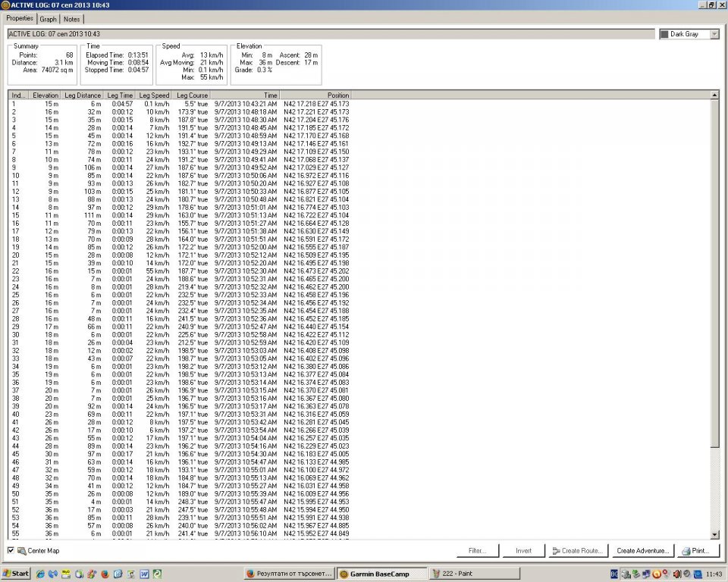Sort by the Leg Time column header
This screenshot has width=728, height=582.
click(x=120, y=95)
